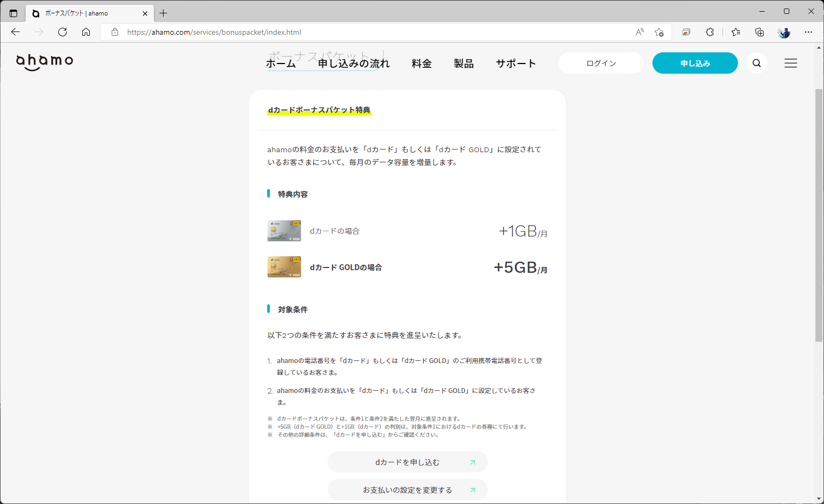Image resolution: width=824 pixels, height=504 pixels.
Task: Open the ahamo search icon
Action: (x=757, y=62)
